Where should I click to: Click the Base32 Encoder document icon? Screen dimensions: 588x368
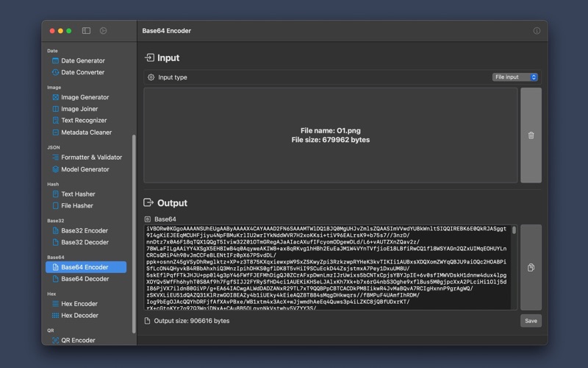pos(56,230)
